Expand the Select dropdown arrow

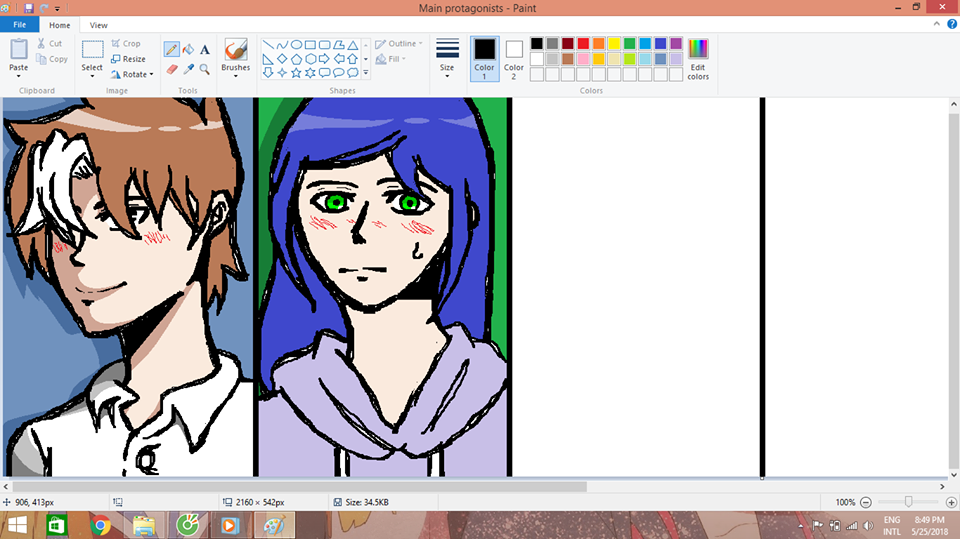coord(92,77)
